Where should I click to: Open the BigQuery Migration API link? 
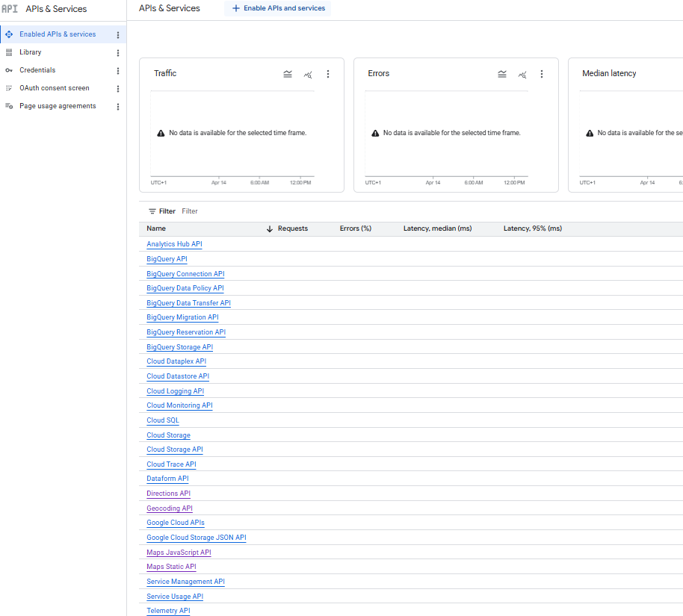182,317
